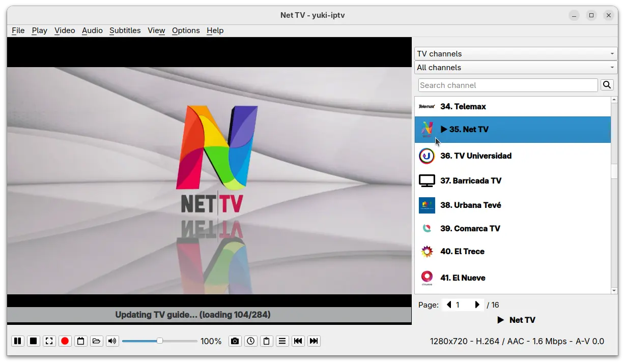Image resolution: width=625 pixels, height=364 pixels.
Task: Select channel 40. El Trece
Action: pyautogui.click(x=513, y=251)
